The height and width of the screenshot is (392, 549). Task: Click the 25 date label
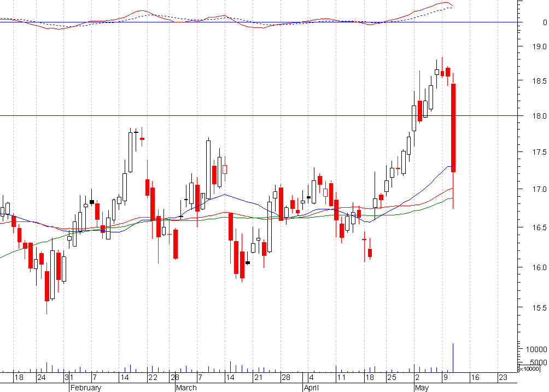[392, 378]
